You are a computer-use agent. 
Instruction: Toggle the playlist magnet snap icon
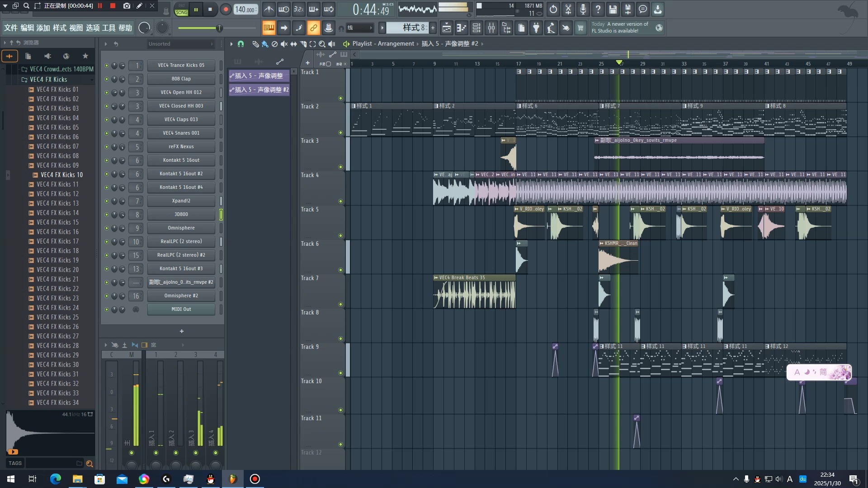pos(241,44)
